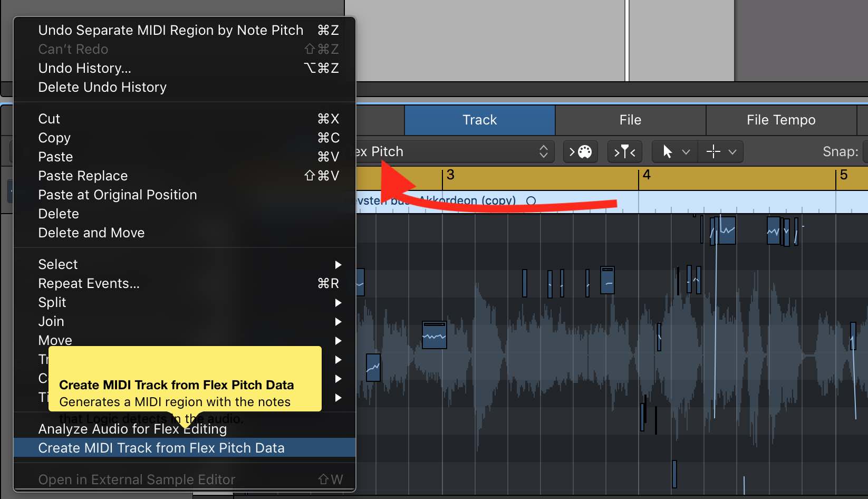Viewport: 868px width, 499px height.
Task: Toggle the Catch playhead button
Action: (625, 152)
